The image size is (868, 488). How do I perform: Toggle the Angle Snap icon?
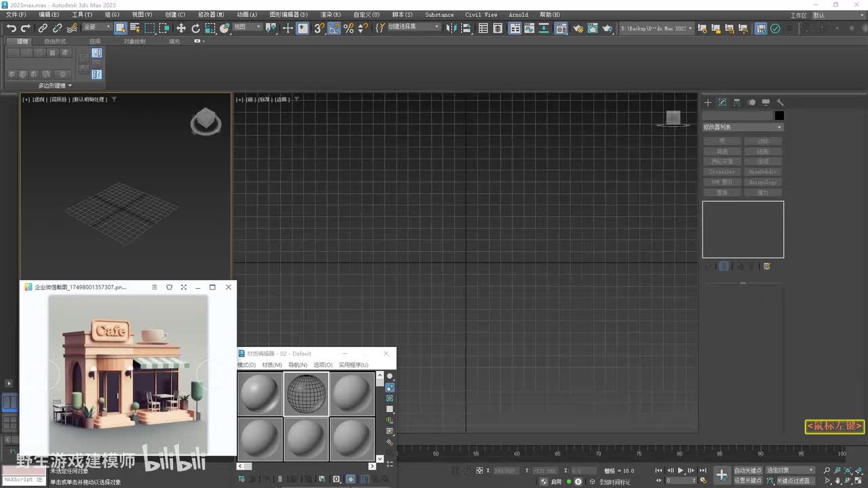point(334,28)
